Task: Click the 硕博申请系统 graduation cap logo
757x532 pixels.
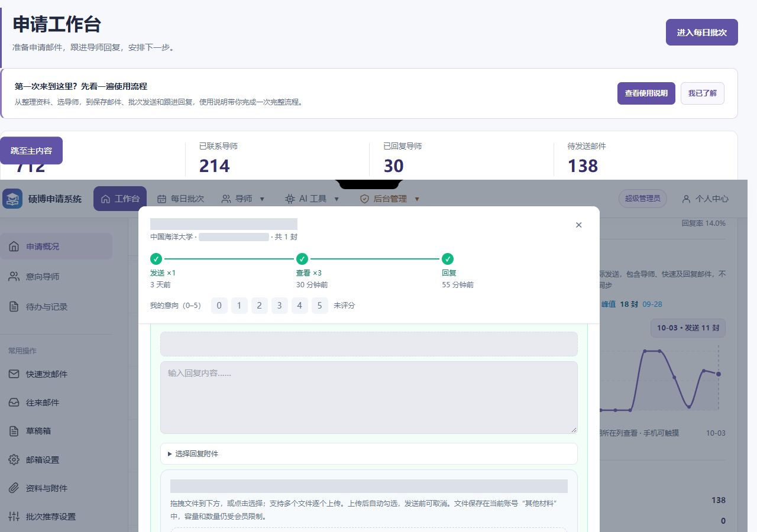Action: pos(12,199)
